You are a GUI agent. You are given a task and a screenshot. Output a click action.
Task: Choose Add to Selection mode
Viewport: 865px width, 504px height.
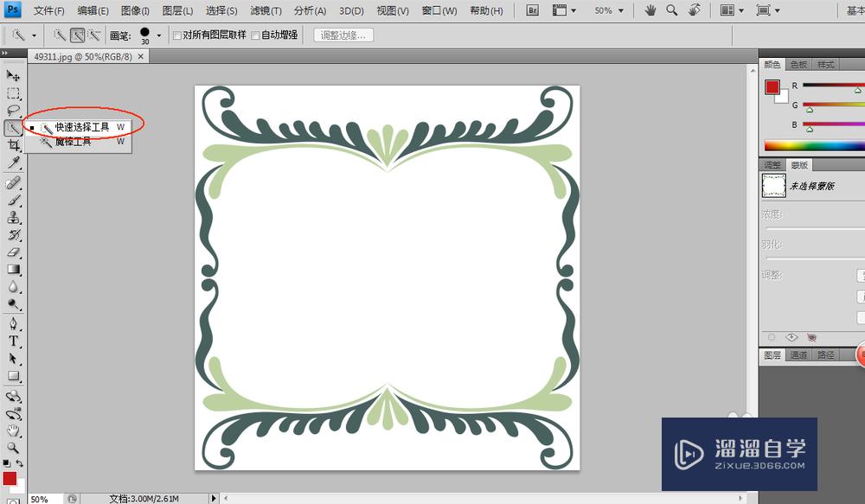click(x=77, y=35)
